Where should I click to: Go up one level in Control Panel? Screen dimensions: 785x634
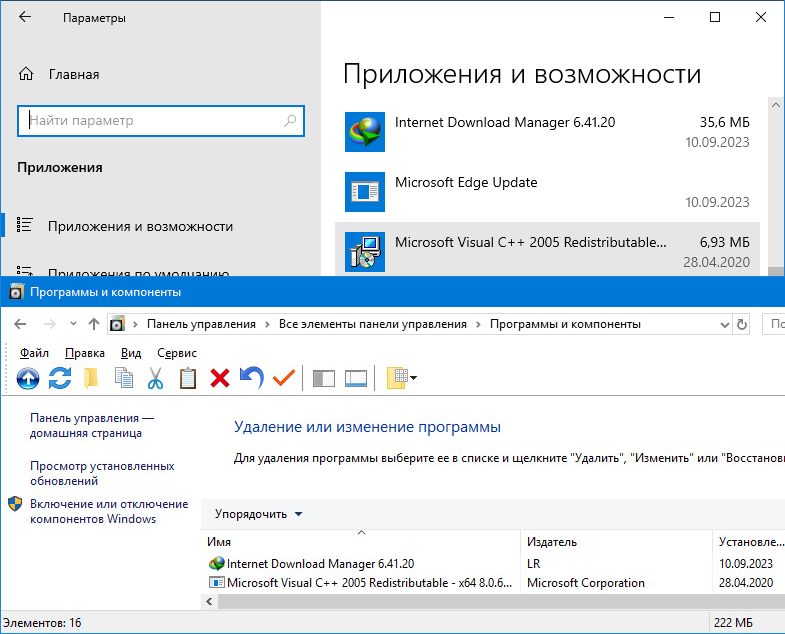pos(94,324)
